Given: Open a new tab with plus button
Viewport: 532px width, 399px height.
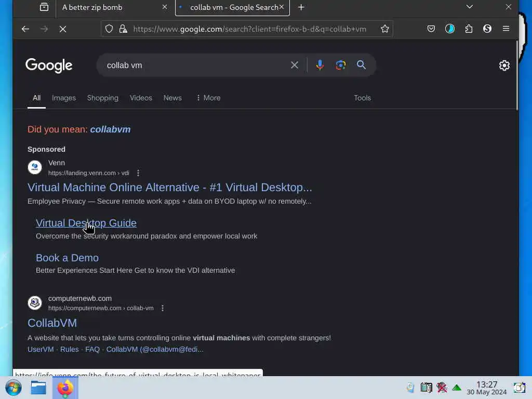Looking at the screenshot, I should point(301,7).
